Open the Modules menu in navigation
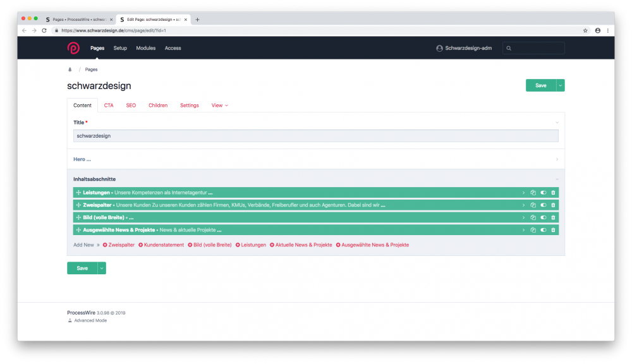Viewport: 632px width, 364px height. (x=145, y=48)
